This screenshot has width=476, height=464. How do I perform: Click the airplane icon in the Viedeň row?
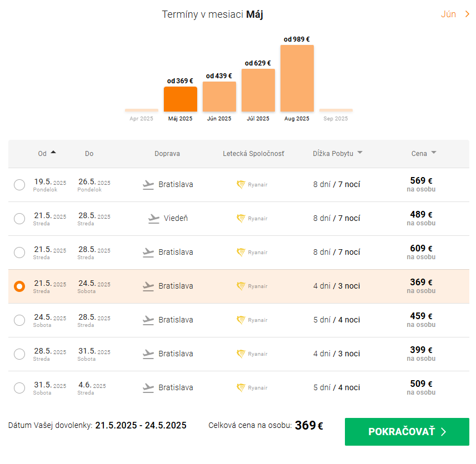(154, 219)
